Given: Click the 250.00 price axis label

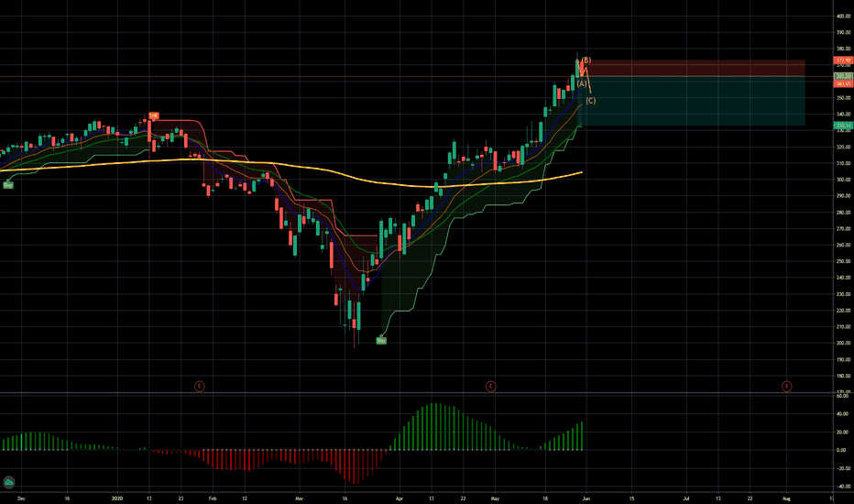Looking at the screenshot, I should [x=843, y=261].
